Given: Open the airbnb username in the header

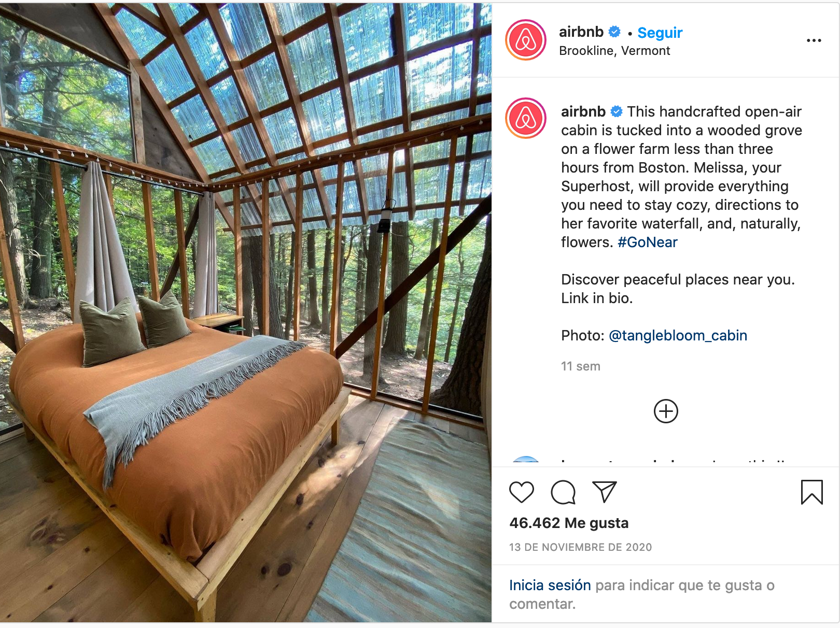Looking at the screenshot, I should click(581, 32).
